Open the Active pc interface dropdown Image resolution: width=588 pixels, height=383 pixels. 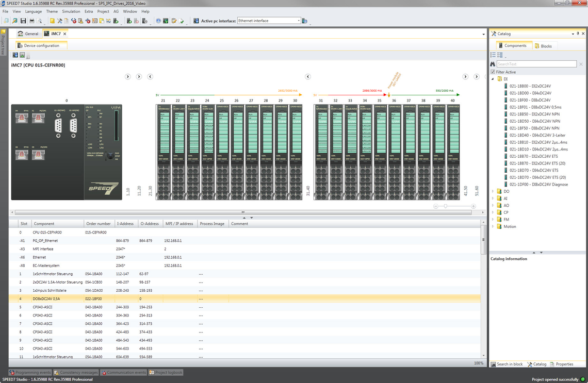299,21
